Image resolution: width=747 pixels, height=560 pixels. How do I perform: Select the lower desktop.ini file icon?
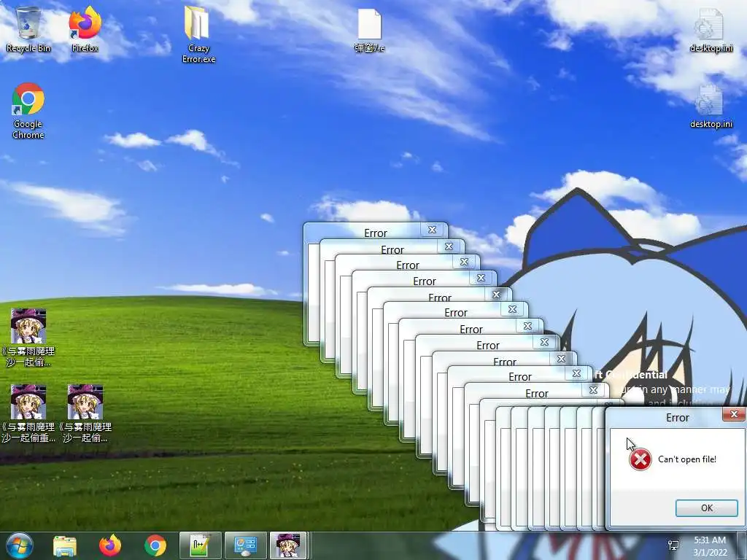[x=711, y=106]
